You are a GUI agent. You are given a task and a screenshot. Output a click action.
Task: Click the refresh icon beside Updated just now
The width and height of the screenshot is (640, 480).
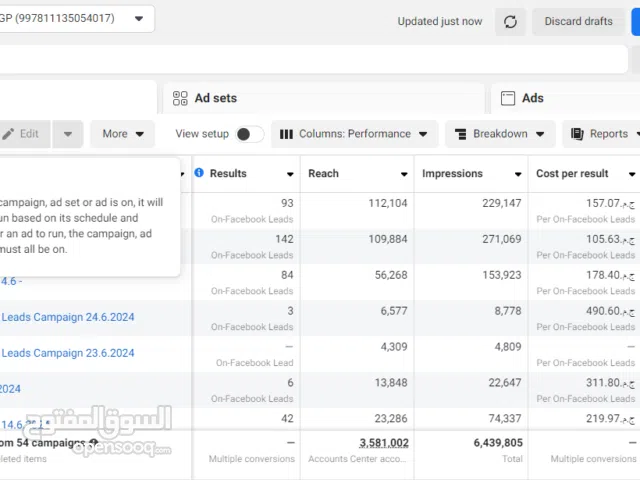point(510,21)
